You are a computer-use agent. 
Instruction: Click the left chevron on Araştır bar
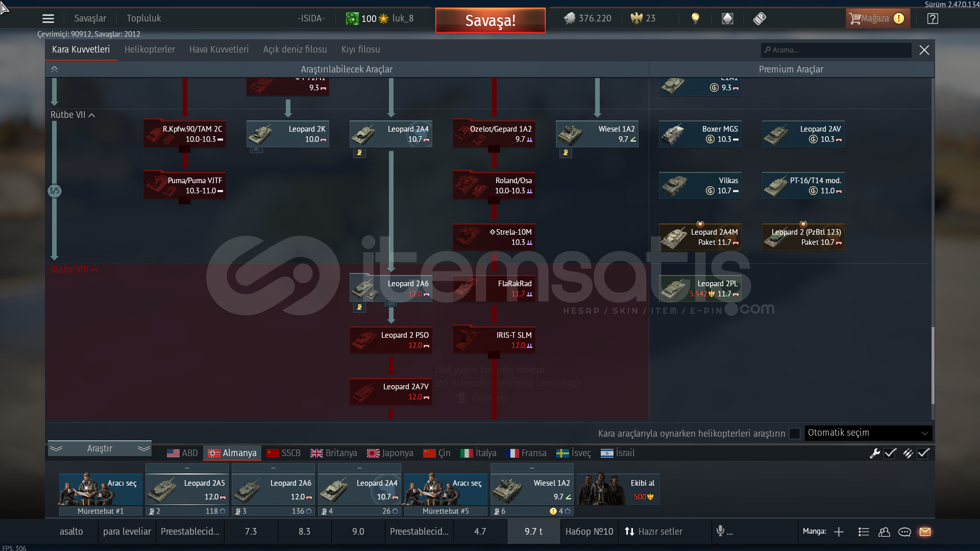click(x=56, y=448)
